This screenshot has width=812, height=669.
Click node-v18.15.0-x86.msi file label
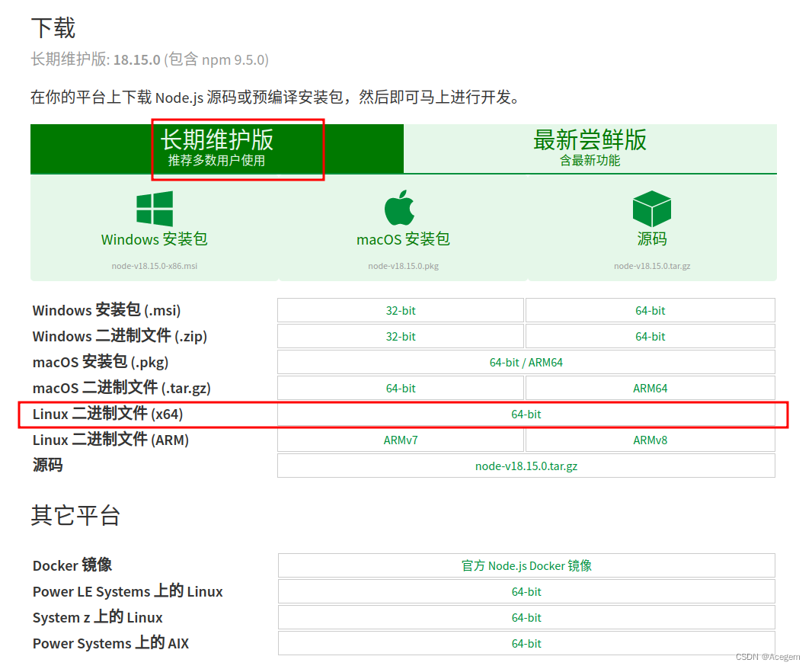(155, 266)
